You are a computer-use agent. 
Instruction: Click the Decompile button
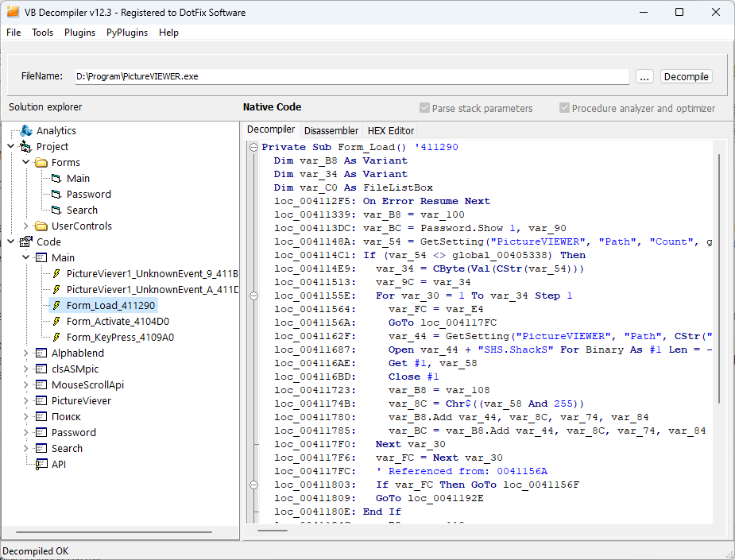pos(687,76)
